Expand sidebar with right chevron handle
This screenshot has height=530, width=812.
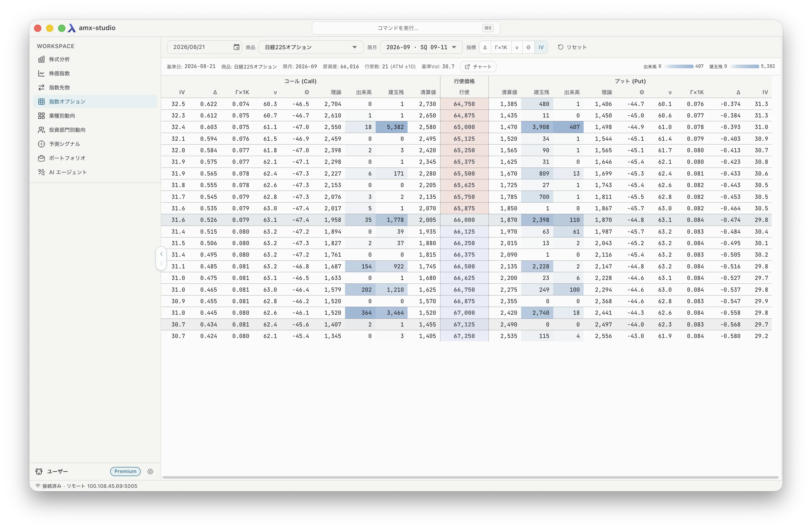point(161,263)
